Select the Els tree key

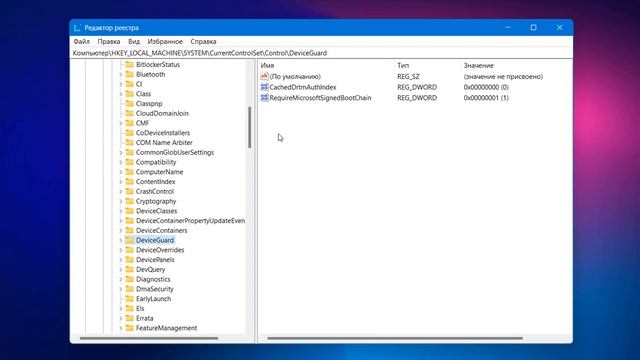140,309
